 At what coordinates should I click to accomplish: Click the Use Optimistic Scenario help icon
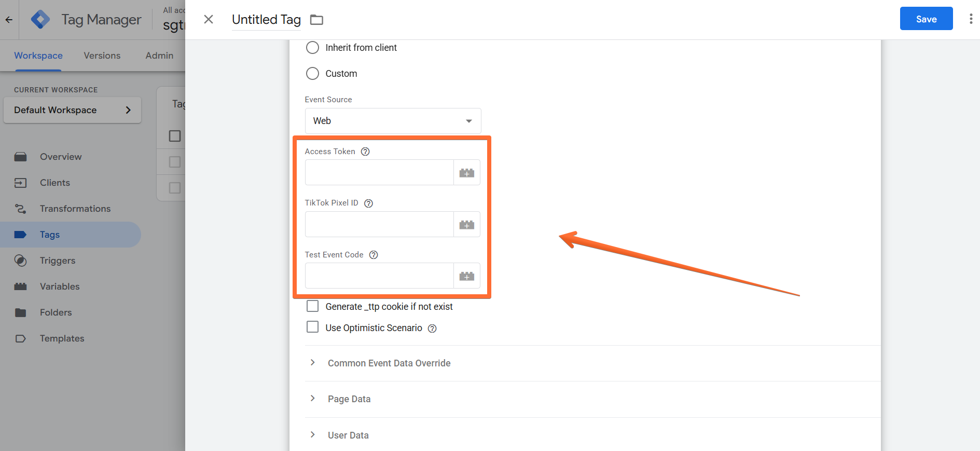pos(432,329)
